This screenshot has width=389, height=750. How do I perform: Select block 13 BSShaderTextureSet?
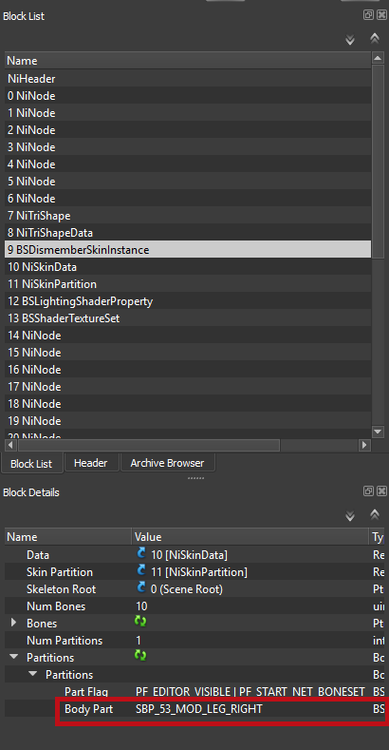188,318
